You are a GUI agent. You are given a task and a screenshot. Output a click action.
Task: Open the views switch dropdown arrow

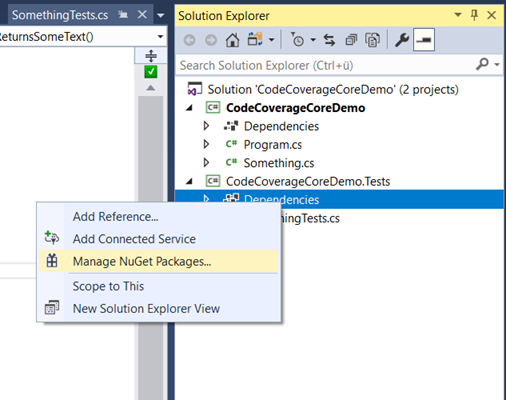coord(272,40)
